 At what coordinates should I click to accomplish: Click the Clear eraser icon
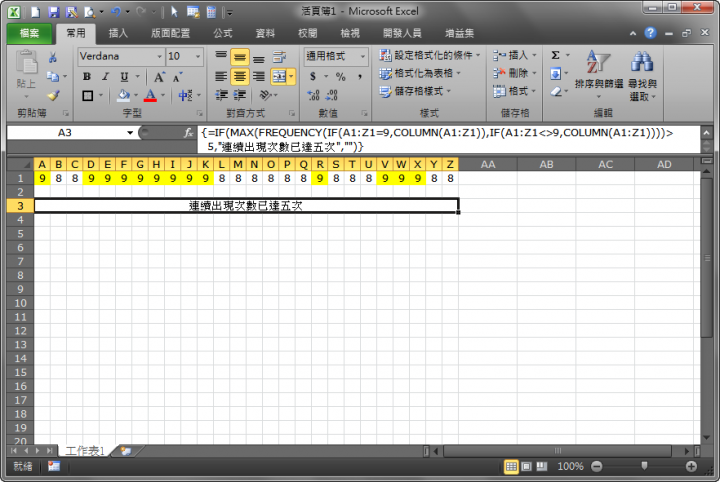(556, 91)
